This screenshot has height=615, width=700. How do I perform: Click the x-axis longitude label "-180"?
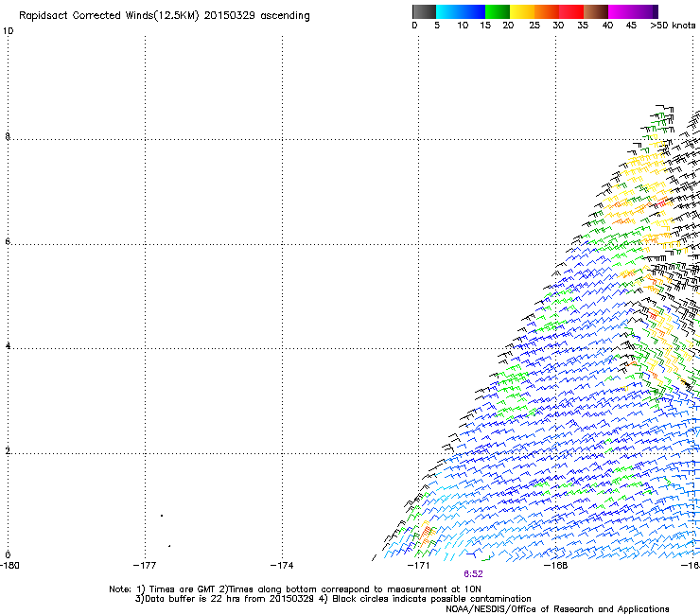point(9,566)
